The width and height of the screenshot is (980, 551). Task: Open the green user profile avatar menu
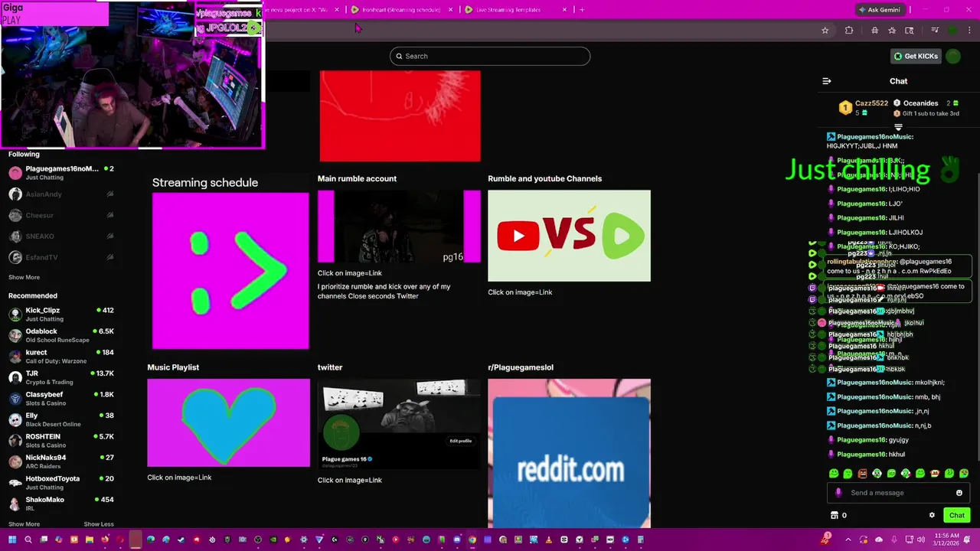[x=953, y=56]
